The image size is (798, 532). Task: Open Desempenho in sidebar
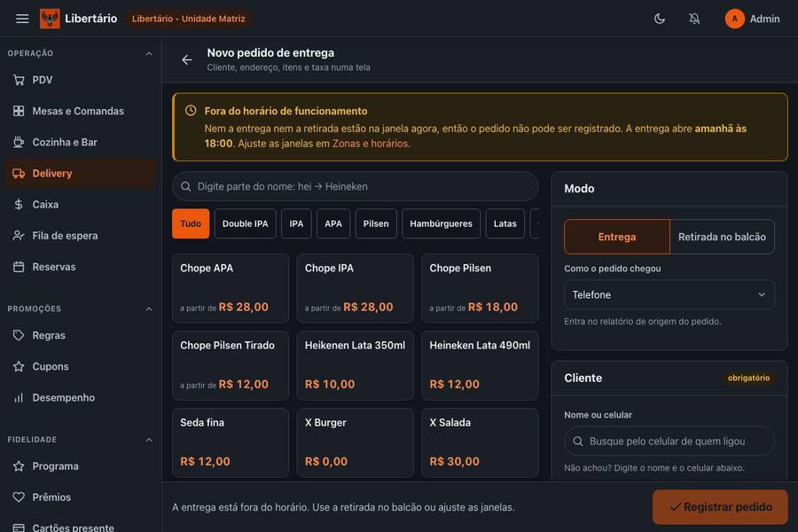[x=82, y=397]
